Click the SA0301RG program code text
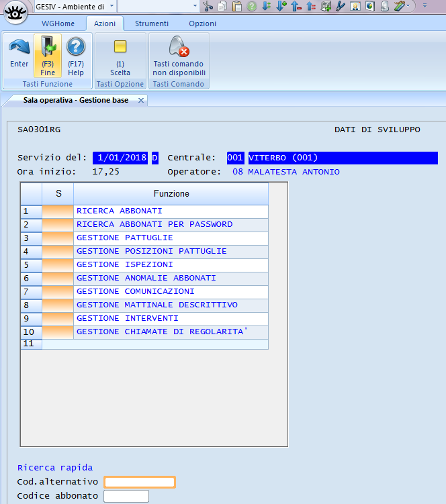Image resolution: width=446 pixels, height=504 pixels. coord(39,130)
